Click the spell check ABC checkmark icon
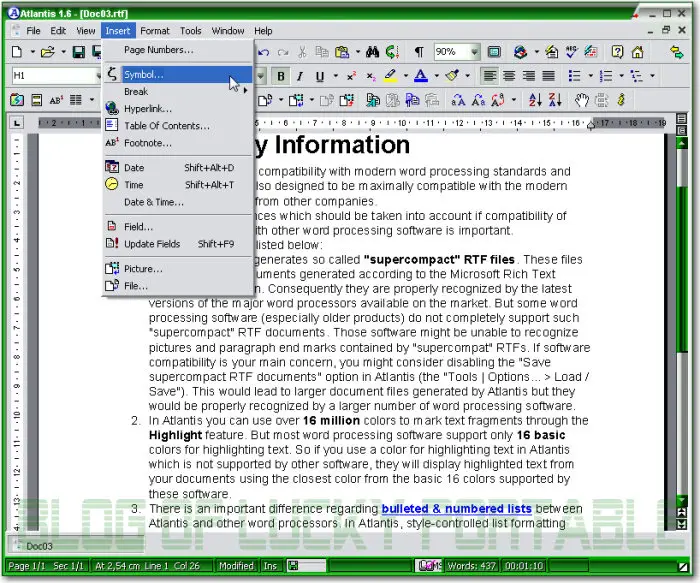Viewport: 700px width, 583px height. (x=571, y=52)
